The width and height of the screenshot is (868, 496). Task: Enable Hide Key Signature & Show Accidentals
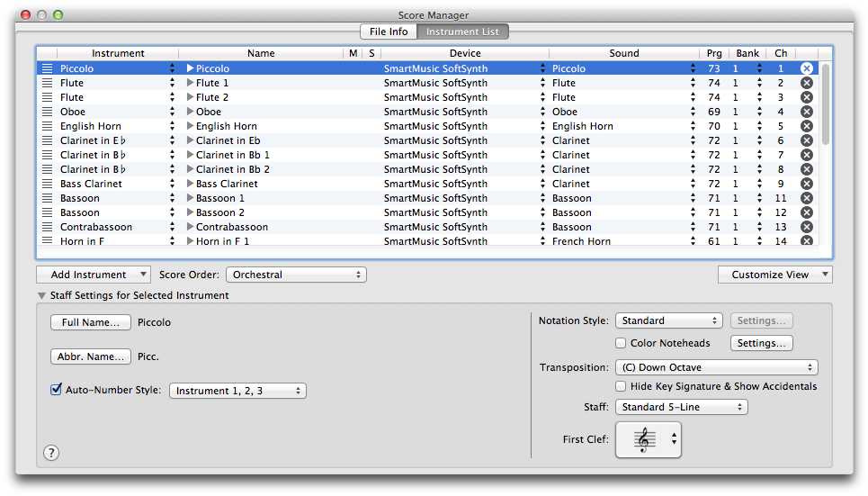pos(621,386)
